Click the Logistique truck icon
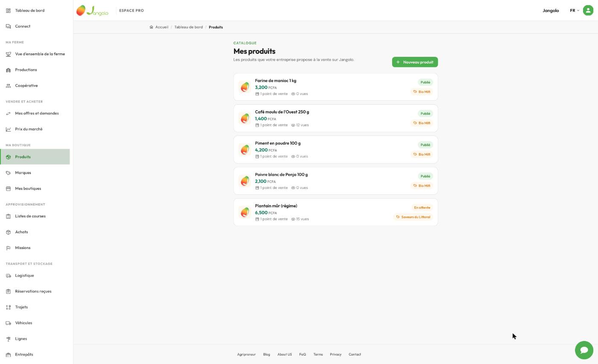 point(8,276)
